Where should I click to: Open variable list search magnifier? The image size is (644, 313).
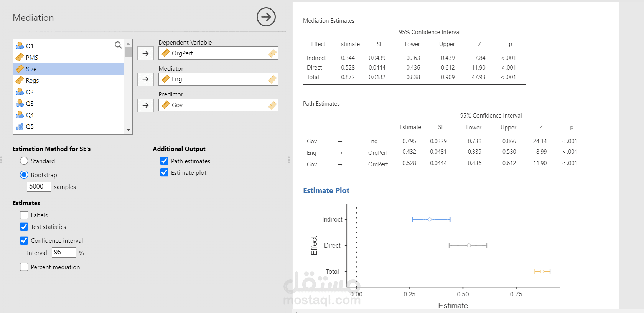(118, 45)
